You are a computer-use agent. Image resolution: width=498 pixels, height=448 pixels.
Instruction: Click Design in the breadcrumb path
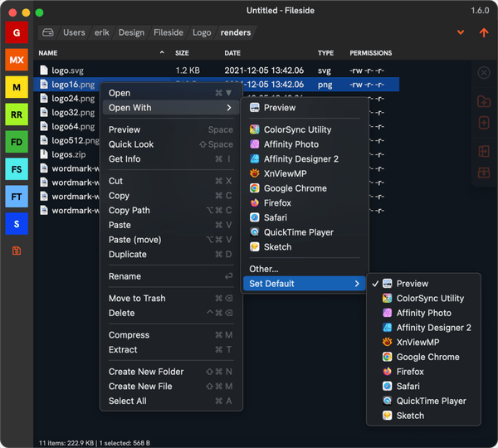131,32
